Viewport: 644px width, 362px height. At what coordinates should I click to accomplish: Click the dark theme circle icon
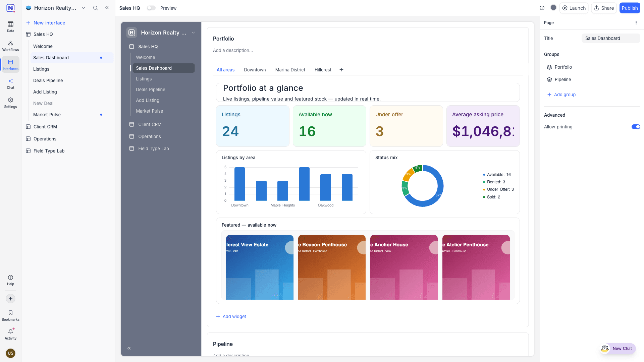pos(553,8)
